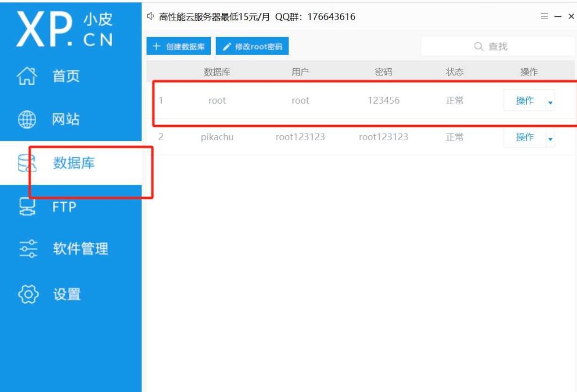
Task: Click the speaker announcement icon
Action: coord(150,16)
